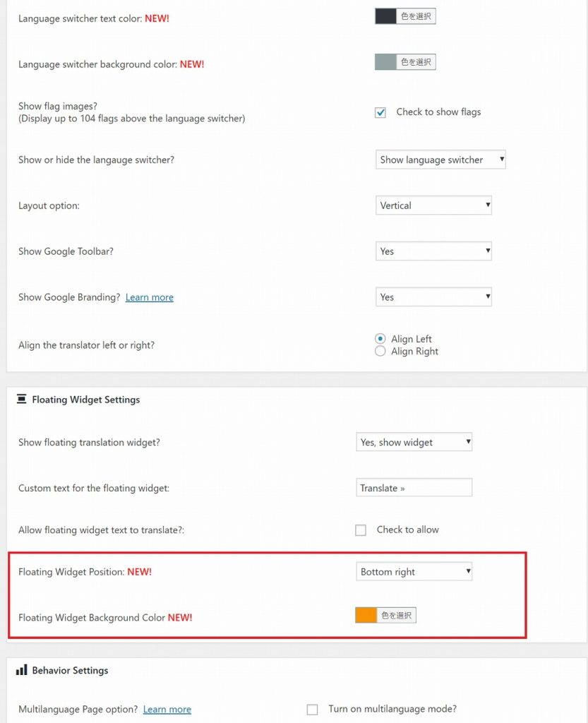The image size is (588, 723).
Task: Expand the Show Google Toolbar dropdown
Action: (x=433, y=251)
